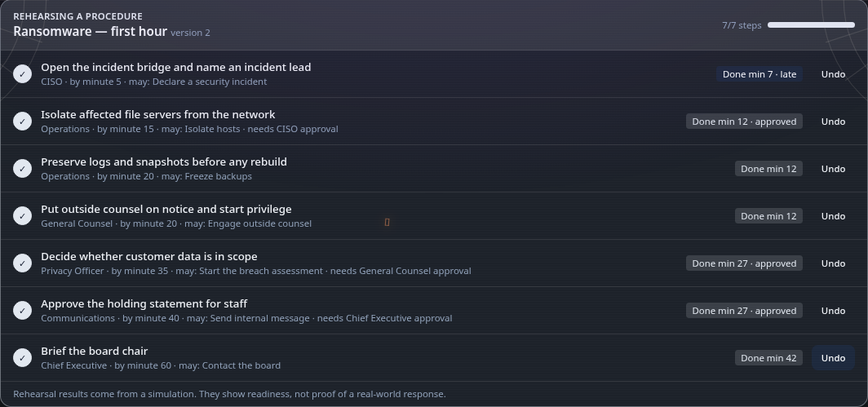Uncheck the incident bridge step checkmark
This screenshot has width=868, height=407.
[22, 74]
